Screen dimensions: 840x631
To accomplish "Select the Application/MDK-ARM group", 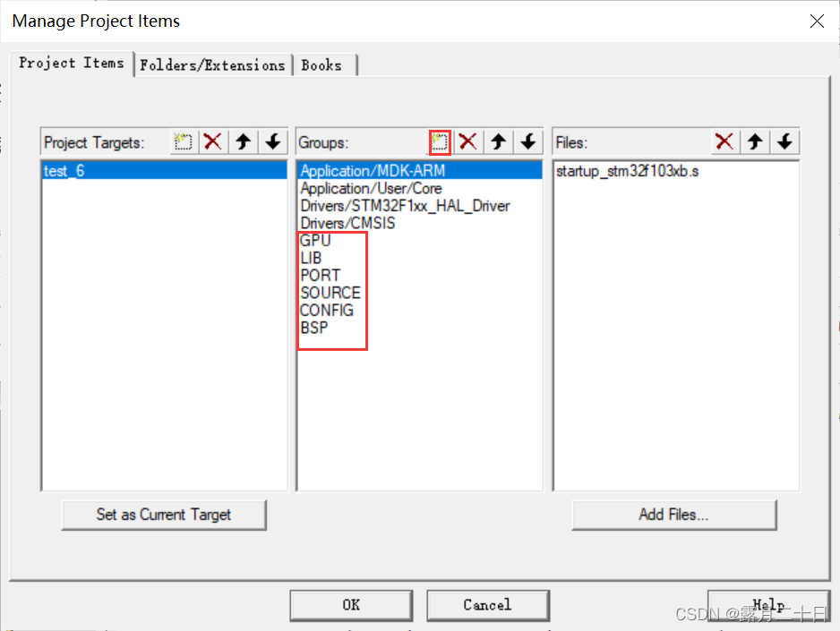I will [x=419, y=171].
